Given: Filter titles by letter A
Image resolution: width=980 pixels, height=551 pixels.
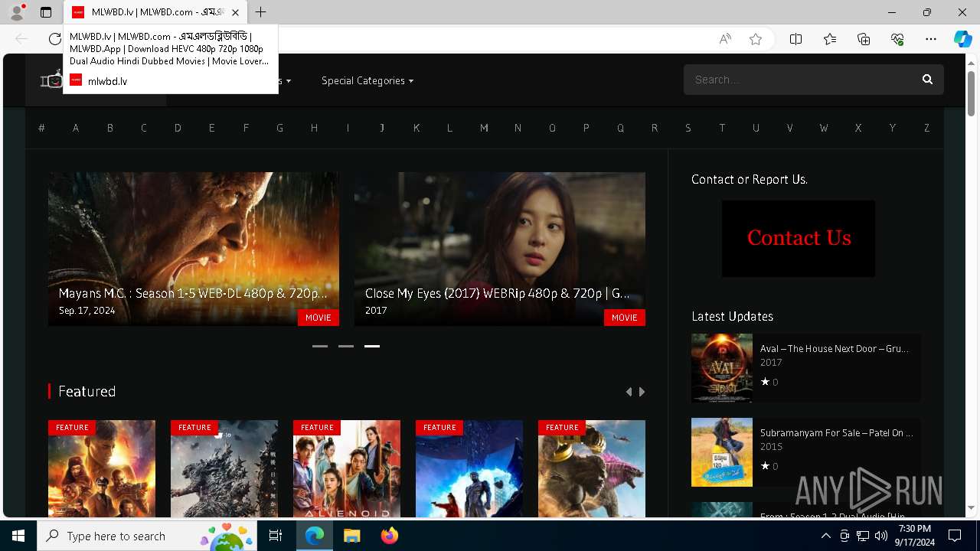Looking at the screenshot, I should tap(76, 128).
